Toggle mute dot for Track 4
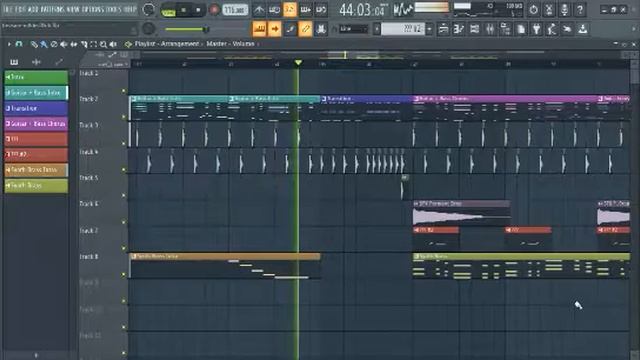This screenshot has height=360, width=640. pyautogui.click(x=124, y=169)
